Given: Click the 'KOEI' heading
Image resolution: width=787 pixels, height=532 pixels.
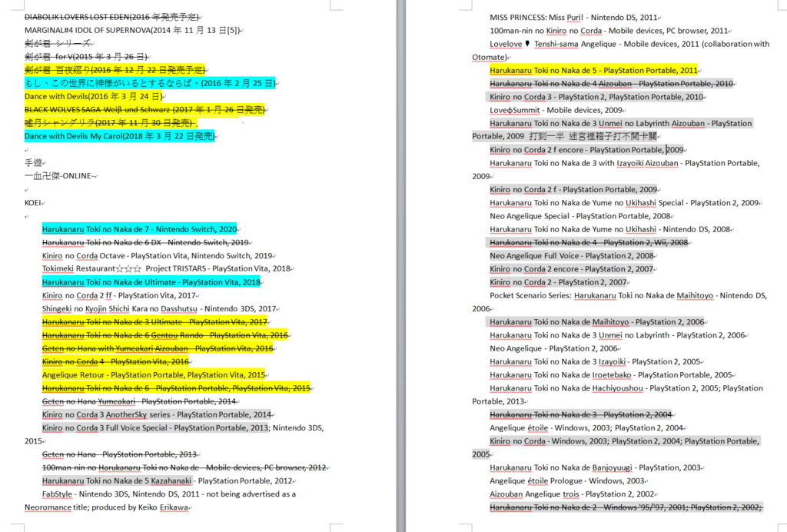Looking at the screenshot, I should click(33, 203).
